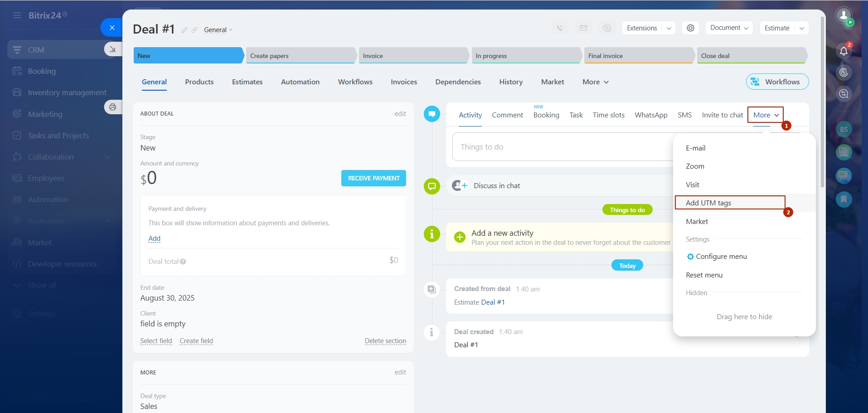Expand the More tabs menu beside Market
The width and height of the screenshot is (868, 413).
[595, 82]
